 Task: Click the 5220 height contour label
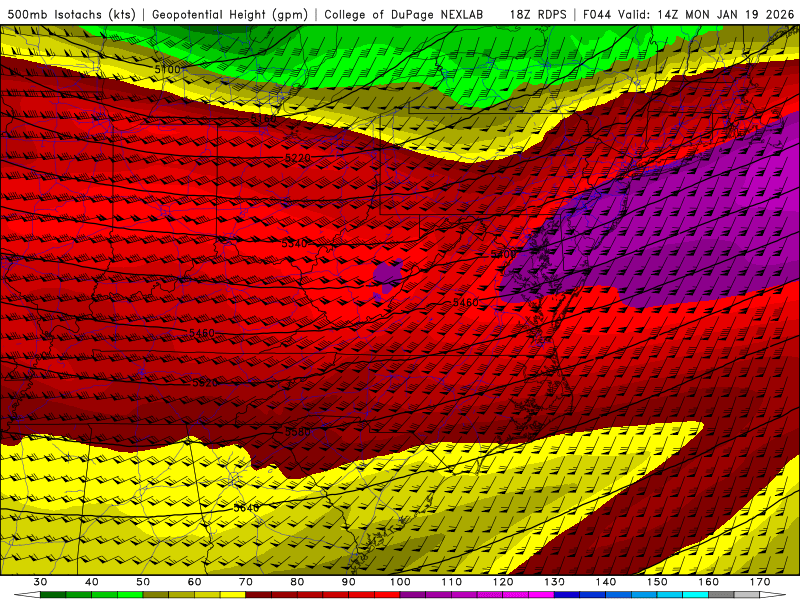[298, 158]
